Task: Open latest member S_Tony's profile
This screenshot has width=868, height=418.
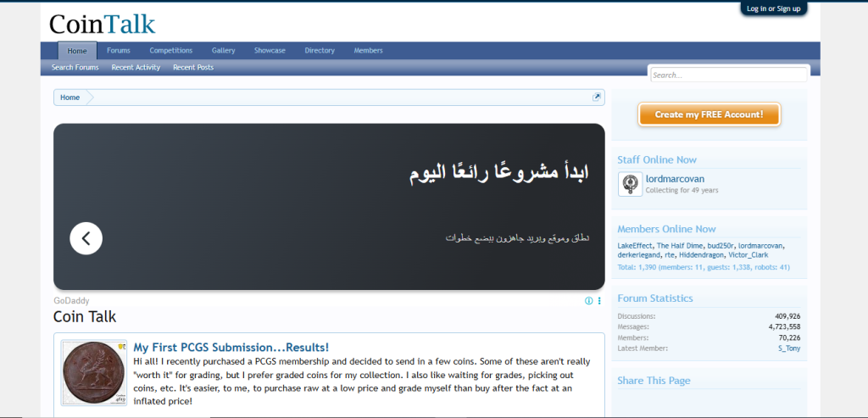Action: 789,348
